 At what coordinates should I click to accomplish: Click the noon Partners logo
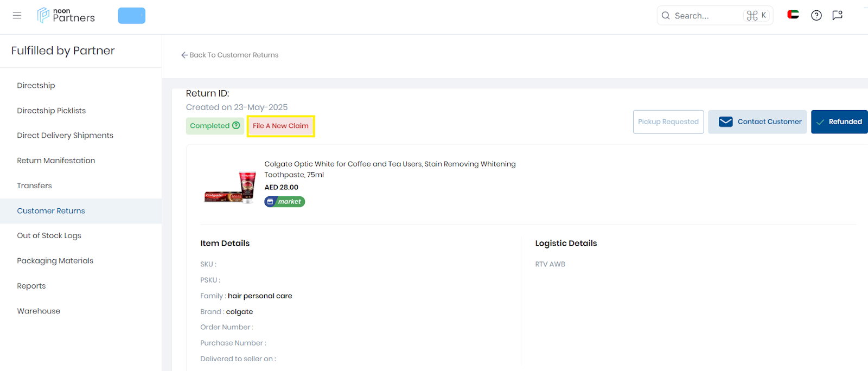66,16
